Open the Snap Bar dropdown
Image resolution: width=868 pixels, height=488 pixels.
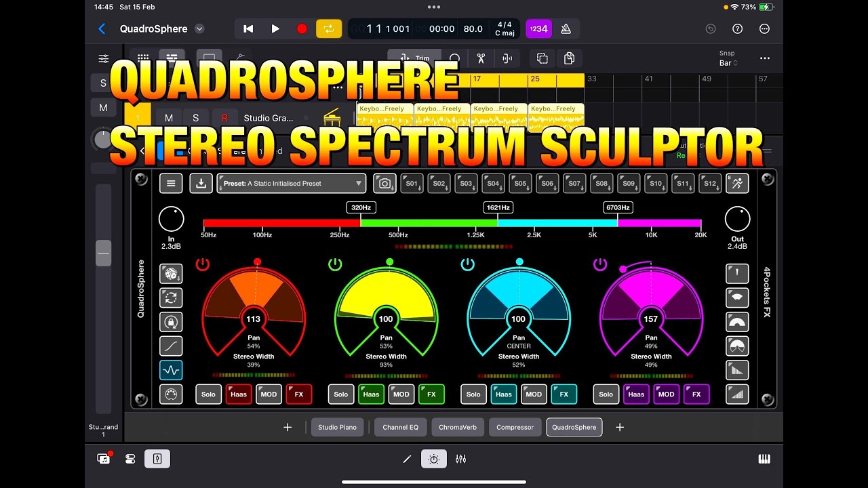(728, 59)
